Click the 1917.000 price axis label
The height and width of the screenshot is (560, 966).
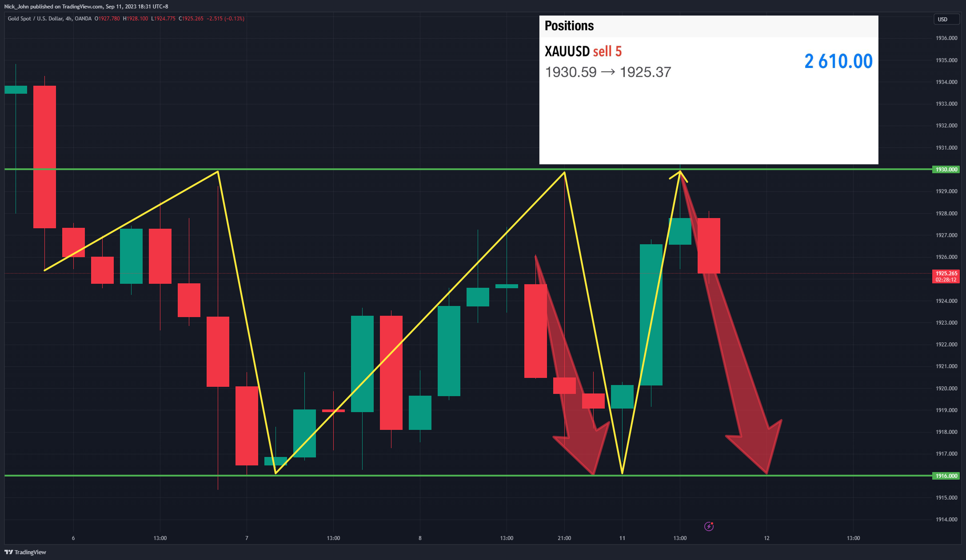point(946,454)
